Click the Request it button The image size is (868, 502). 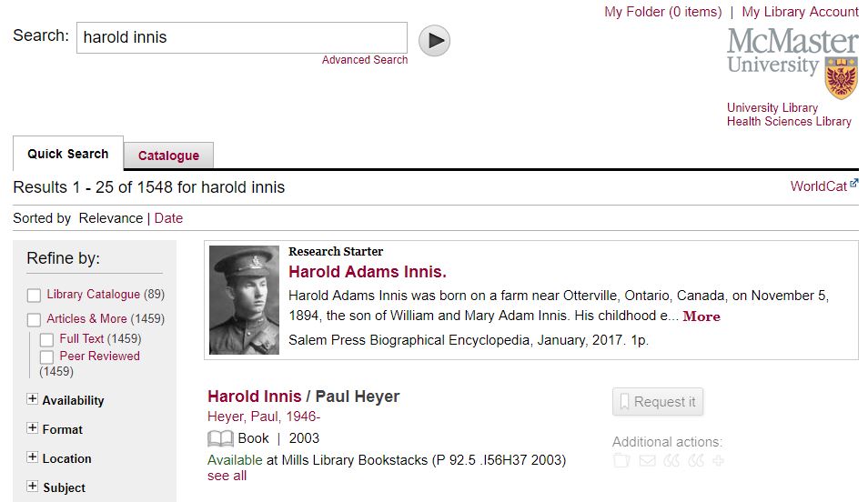tap(657, 402)
